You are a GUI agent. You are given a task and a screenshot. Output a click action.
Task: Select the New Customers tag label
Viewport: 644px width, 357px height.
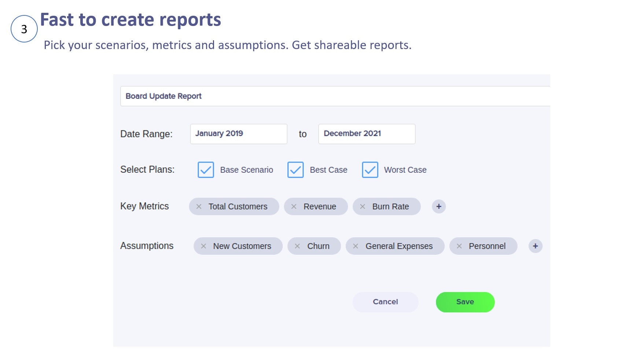point(242,246)
